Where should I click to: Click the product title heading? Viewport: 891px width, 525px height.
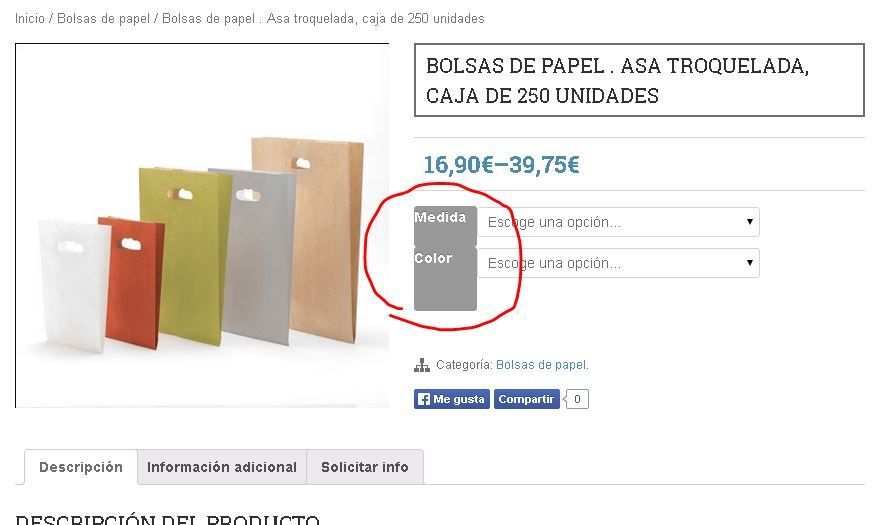(617, 81)
